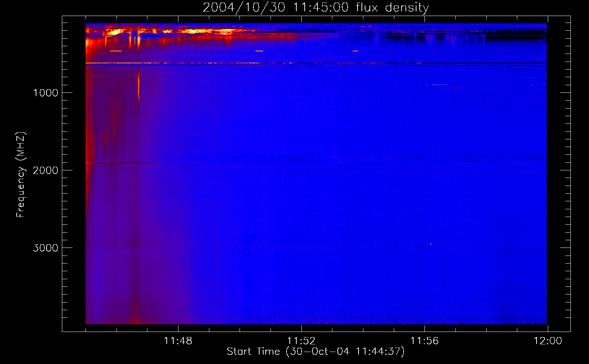Click the plot title '2004/10/30 11:45:00 flux density'
The width and height of the screenshot is (589, 364).
[x=316, y=7]
